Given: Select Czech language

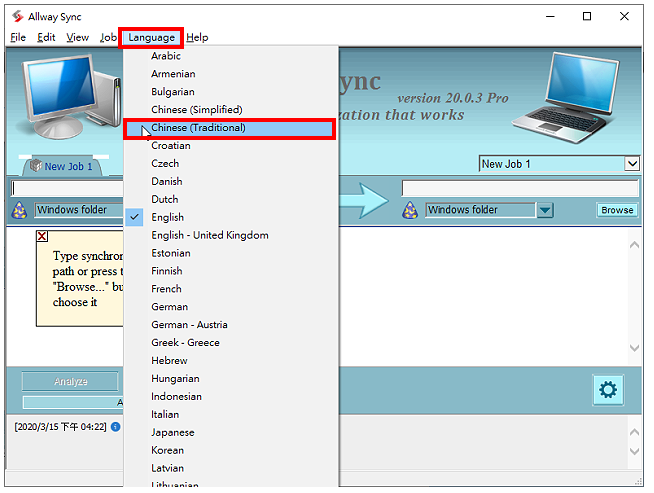Looking at the screenshot, I should point(231,163).
